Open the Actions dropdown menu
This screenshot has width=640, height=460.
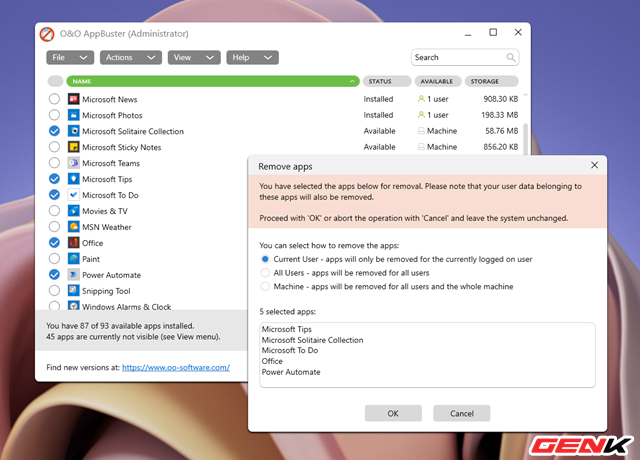click(x=131, y=58)
